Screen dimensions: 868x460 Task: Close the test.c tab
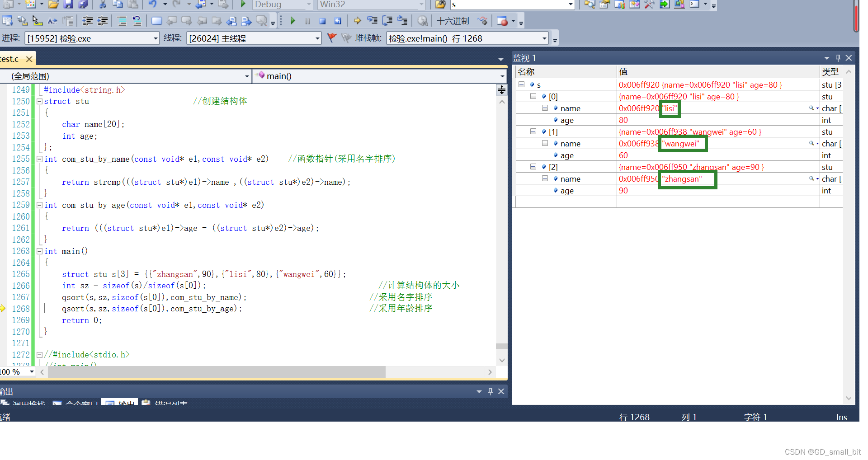(29, 59)
